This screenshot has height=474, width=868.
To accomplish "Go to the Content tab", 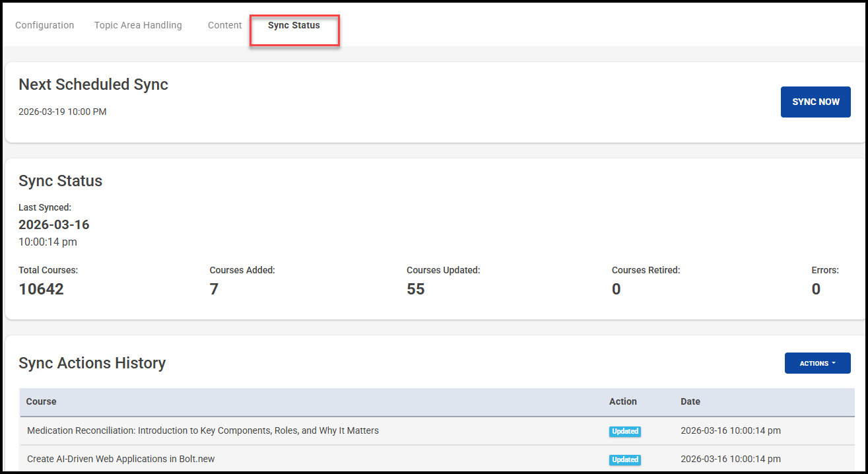I will click(x=224, y=25).
